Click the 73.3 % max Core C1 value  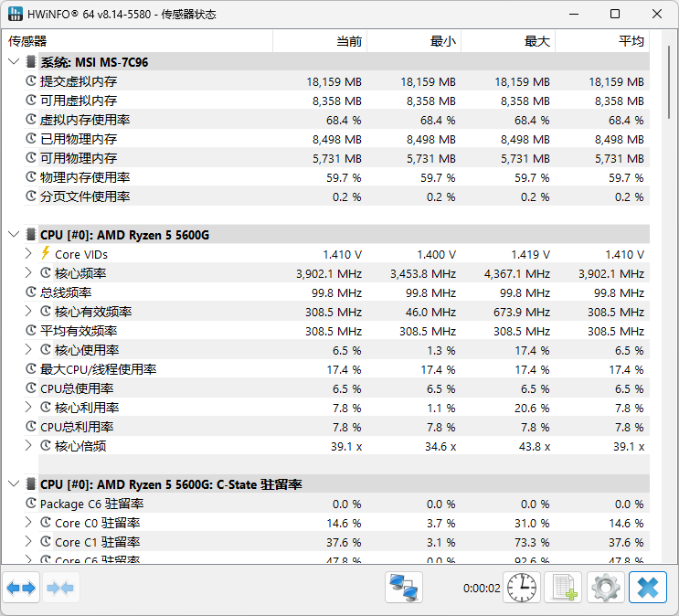point(532,542)
